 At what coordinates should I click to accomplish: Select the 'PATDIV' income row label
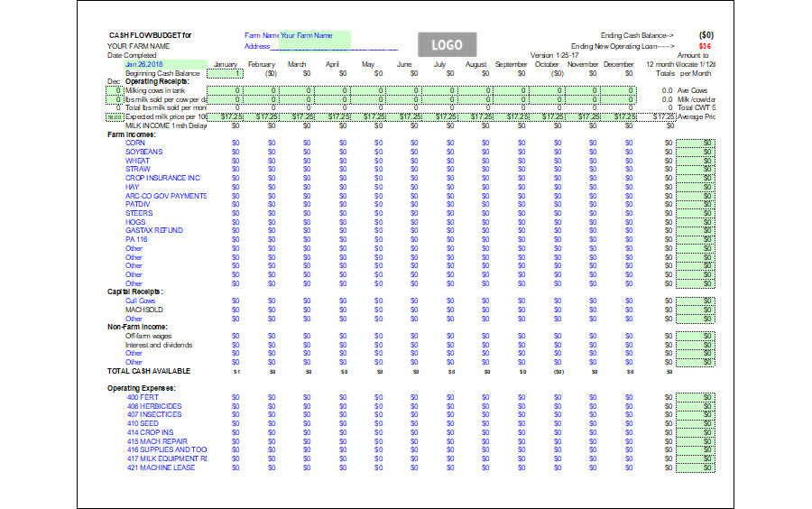click(138, 205)
